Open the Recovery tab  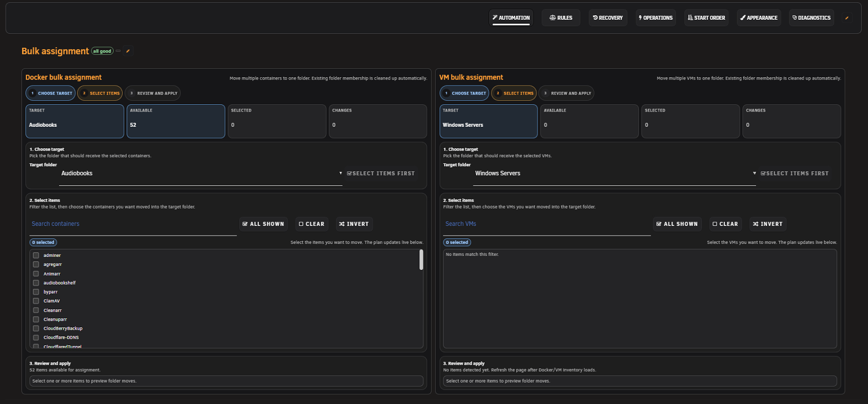point(608,17)
